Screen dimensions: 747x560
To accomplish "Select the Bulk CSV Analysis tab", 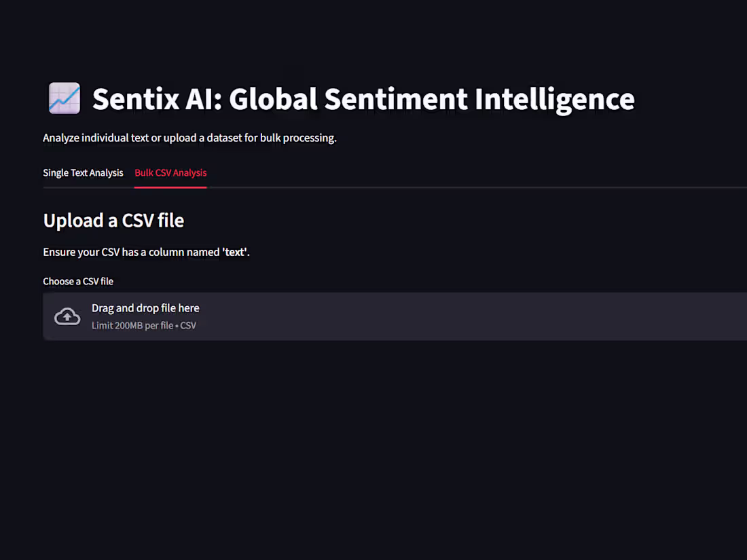I will pos(170,172).
